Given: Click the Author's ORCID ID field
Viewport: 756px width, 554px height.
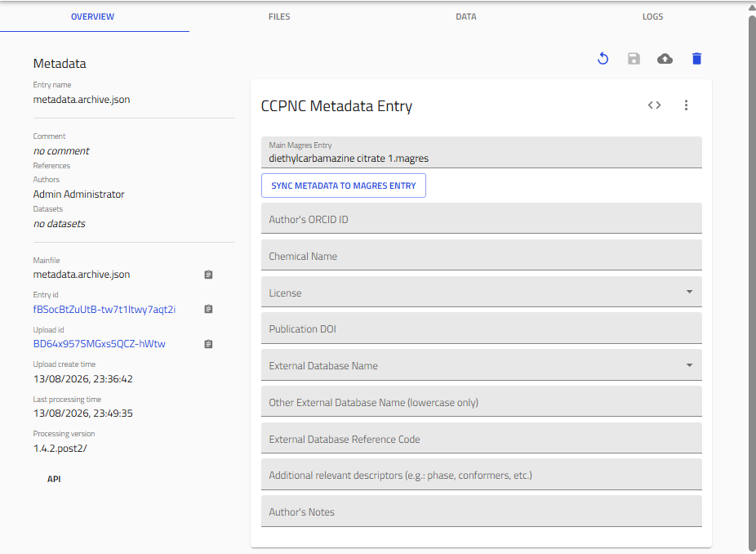Looking at the screenshot, I should coord(481,218).
